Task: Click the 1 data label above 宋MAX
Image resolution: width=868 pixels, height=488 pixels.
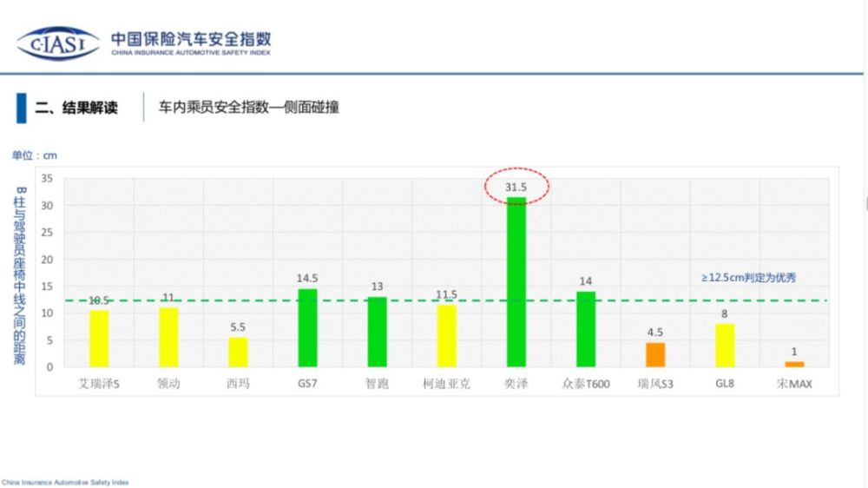Action: pyautogui.click(x=794, y=352)
